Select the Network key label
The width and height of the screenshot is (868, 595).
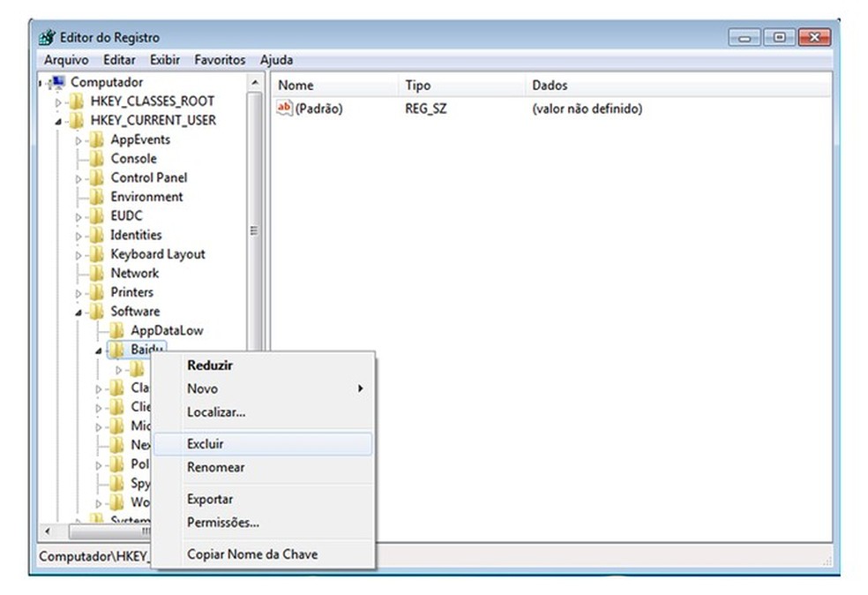(134, 273)
